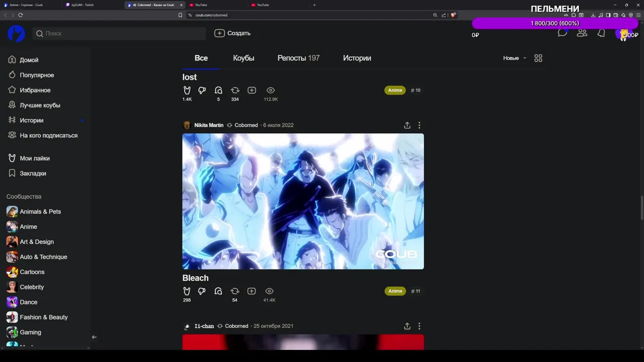Share the 11-chan coub
Viewport: 644px width, 362px height.
pyautogui.click(x=407, y=326)
